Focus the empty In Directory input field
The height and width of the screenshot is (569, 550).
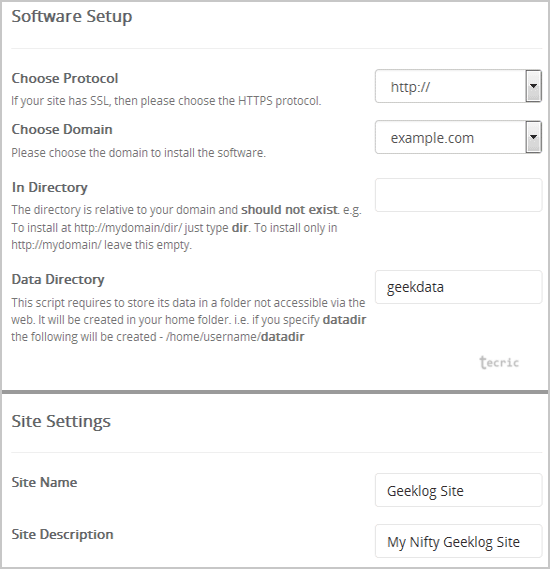[459, 195]
